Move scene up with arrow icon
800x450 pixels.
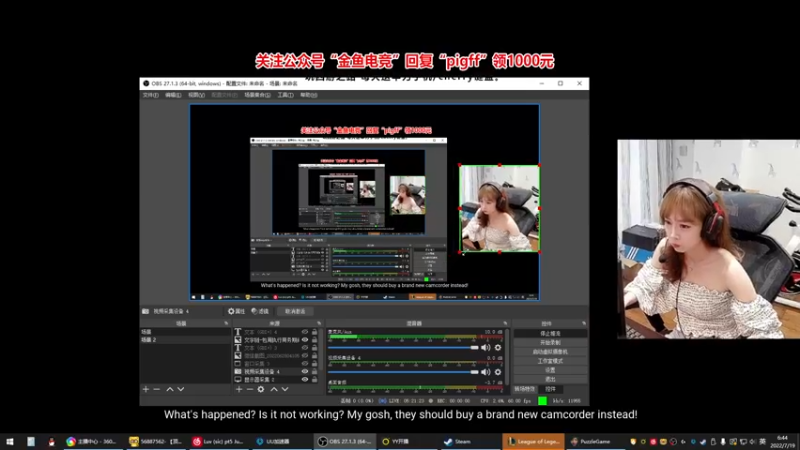coord(170,389)
